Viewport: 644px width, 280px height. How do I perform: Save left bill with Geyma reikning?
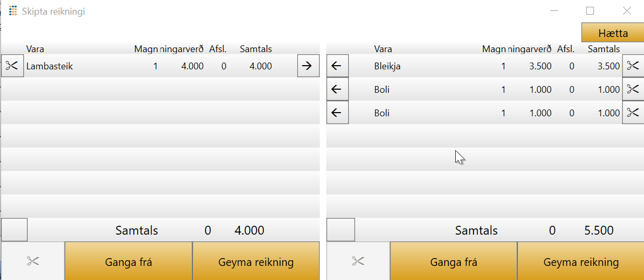point(256,261)
